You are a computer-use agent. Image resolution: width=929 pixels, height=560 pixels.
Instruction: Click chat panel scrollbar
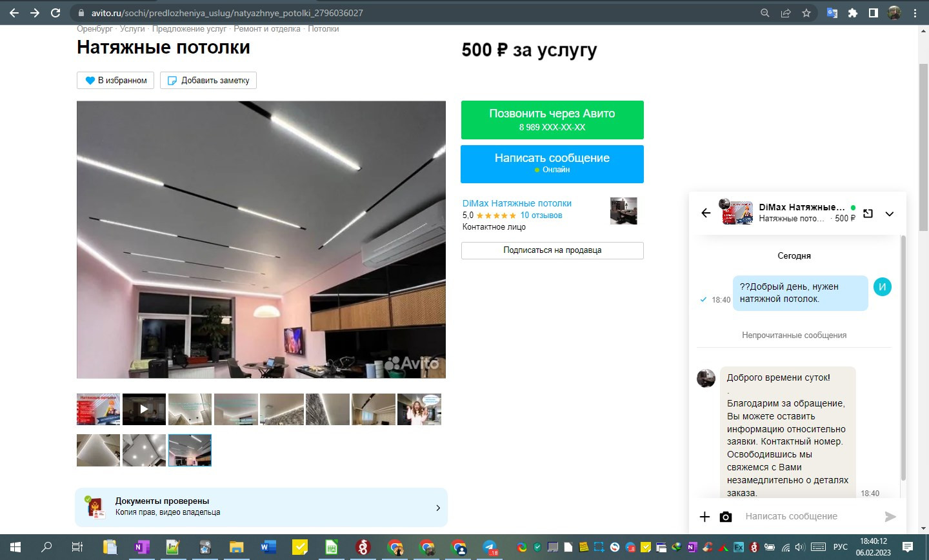click(x=903, y=358)
